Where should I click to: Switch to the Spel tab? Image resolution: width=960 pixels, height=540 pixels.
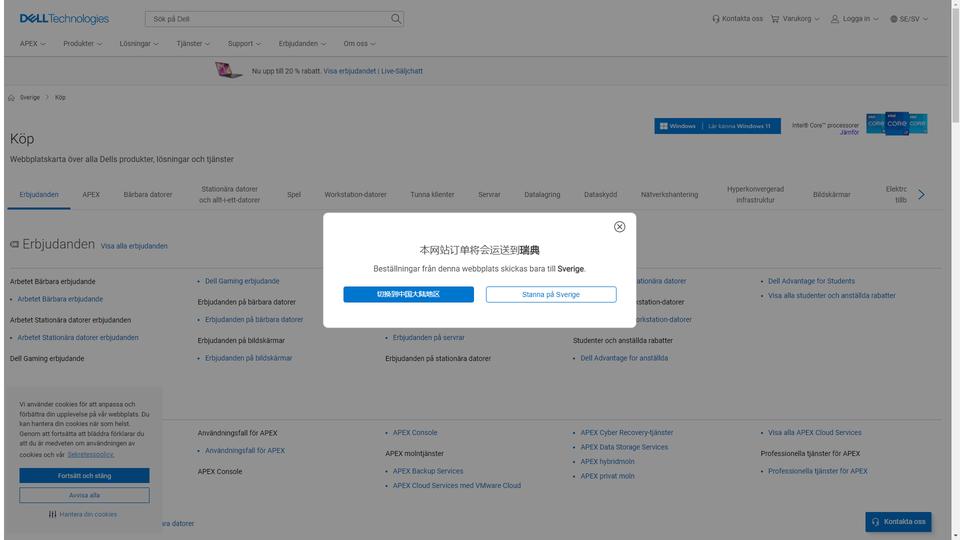point(294,195)
